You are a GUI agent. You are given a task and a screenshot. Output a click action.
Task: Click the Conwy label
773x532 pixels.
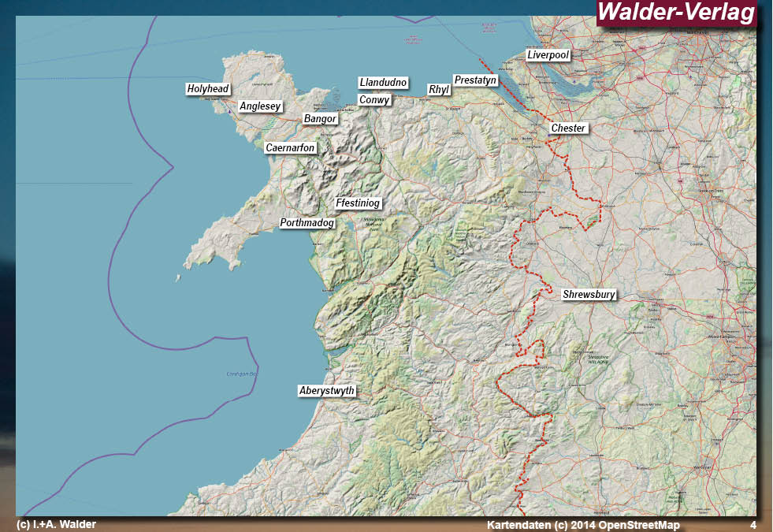pos(374,99)
